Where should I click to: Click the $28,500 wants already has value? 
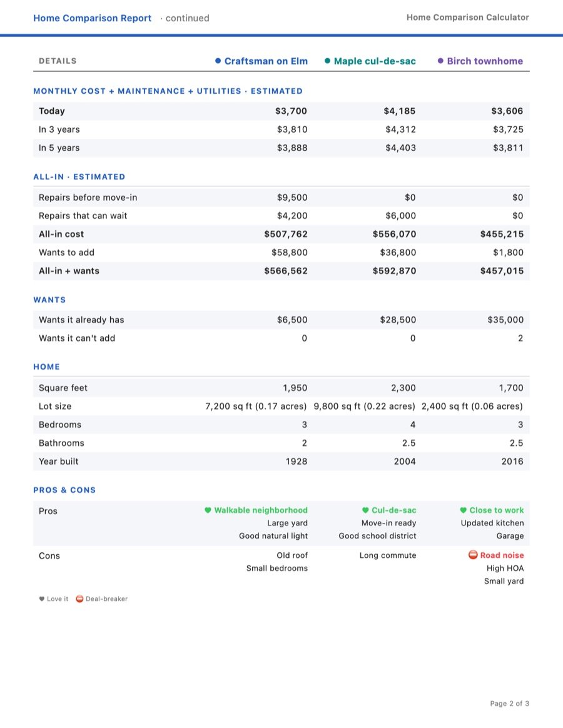(398, 320)
